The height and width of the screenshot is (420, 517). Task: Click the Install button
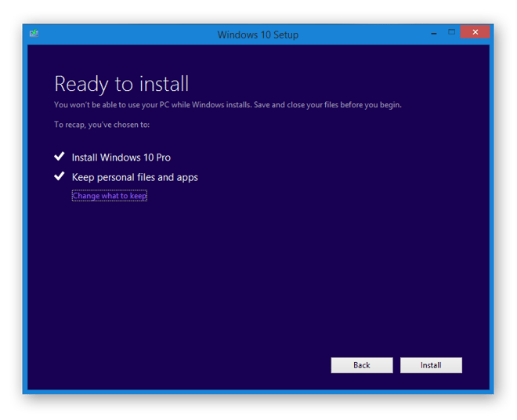coord(431,365)
